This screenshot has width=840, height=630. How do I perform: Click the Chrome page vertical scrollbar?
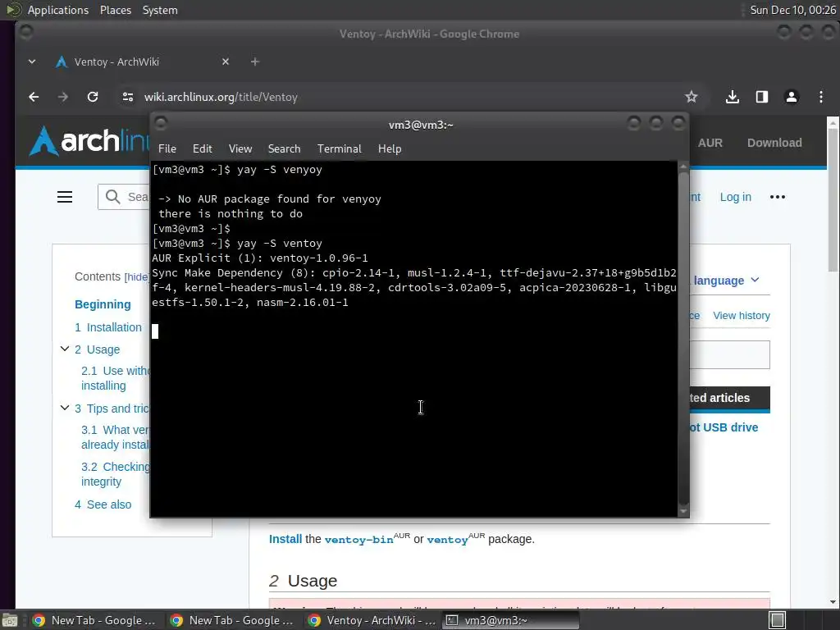click(x=833, y=363)
